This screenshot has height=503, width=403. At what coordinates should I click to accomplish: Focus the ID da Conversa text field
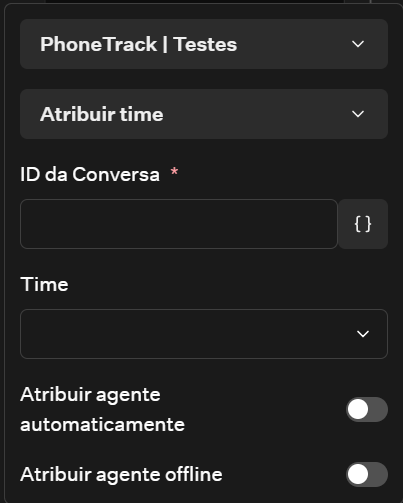tap(179, 224)
